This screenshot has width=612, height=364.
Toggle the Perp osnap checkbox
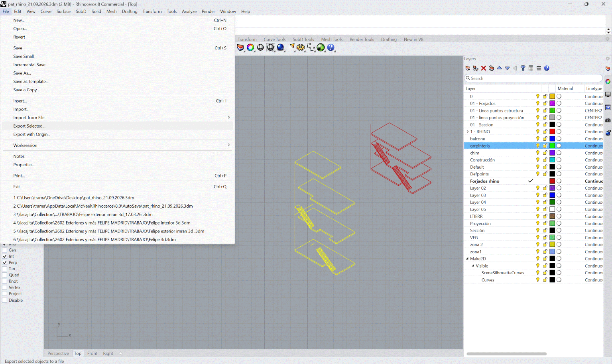(x=5, y=262)
